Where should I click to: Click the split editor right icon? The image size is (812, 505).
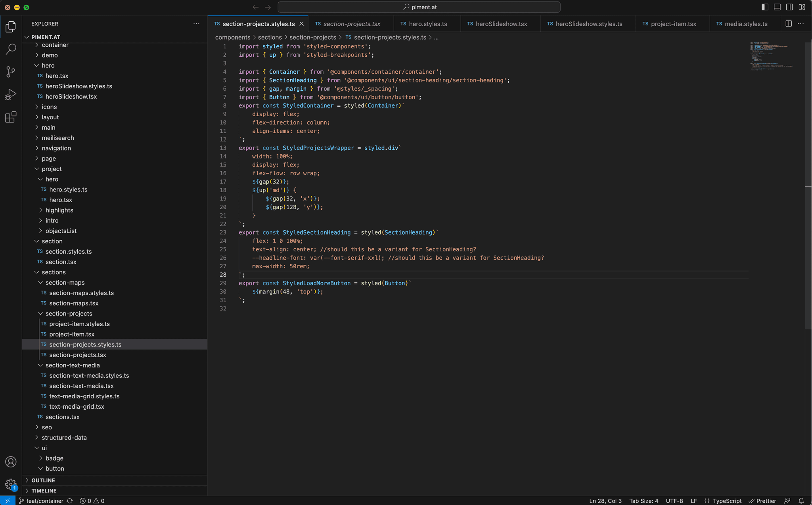click(789, 24)
